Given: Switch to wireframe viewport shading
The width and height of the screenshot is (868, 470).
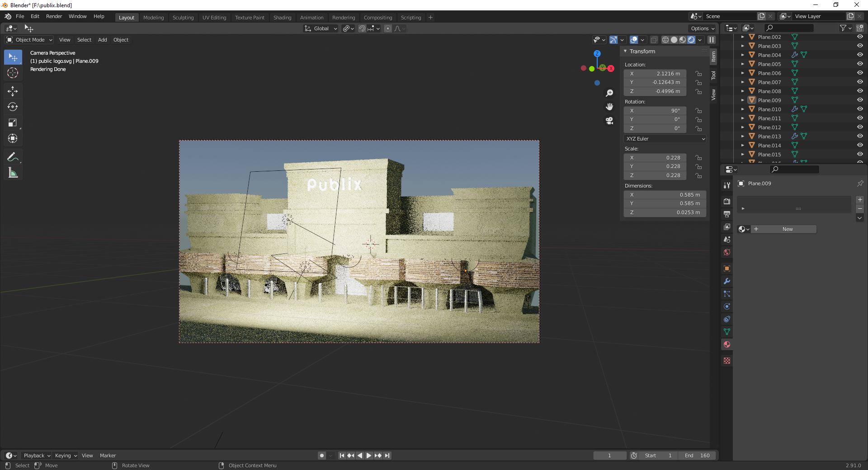Looking at the screenshot, I should 665,40.
